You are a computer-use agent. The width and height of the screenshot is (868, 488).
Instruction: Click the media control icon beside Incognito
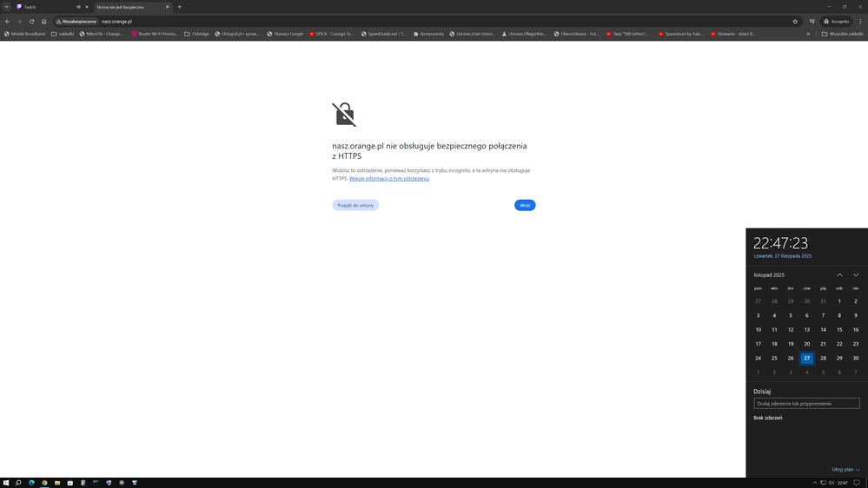pyautogui.click(x=812, y=21)
